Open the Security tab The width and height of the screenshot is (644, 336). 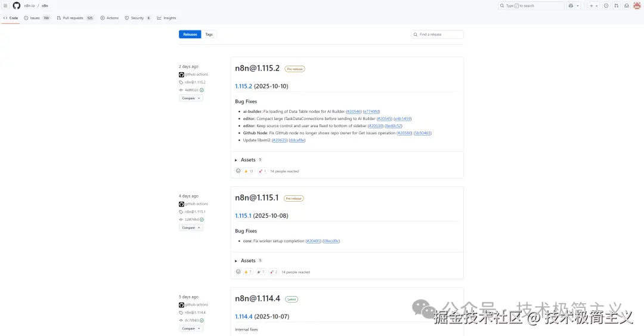(x=138, y=18)
